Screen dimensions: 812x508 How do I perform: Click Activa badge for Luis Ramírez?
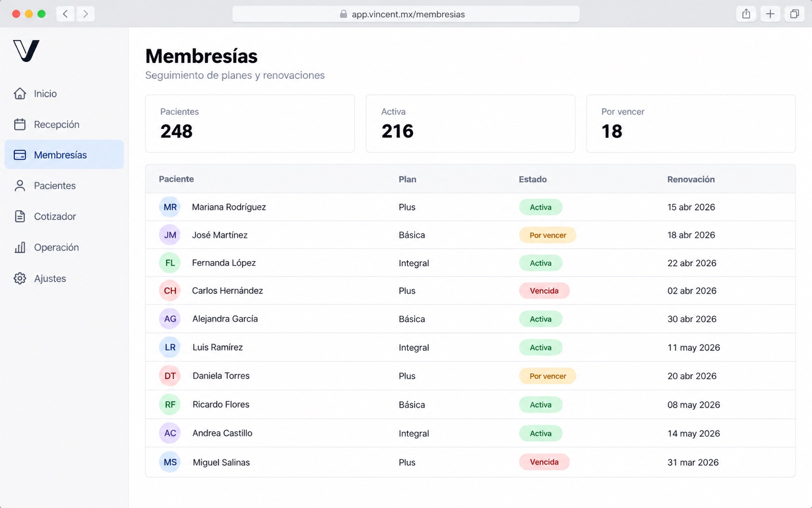click(541, 347)
